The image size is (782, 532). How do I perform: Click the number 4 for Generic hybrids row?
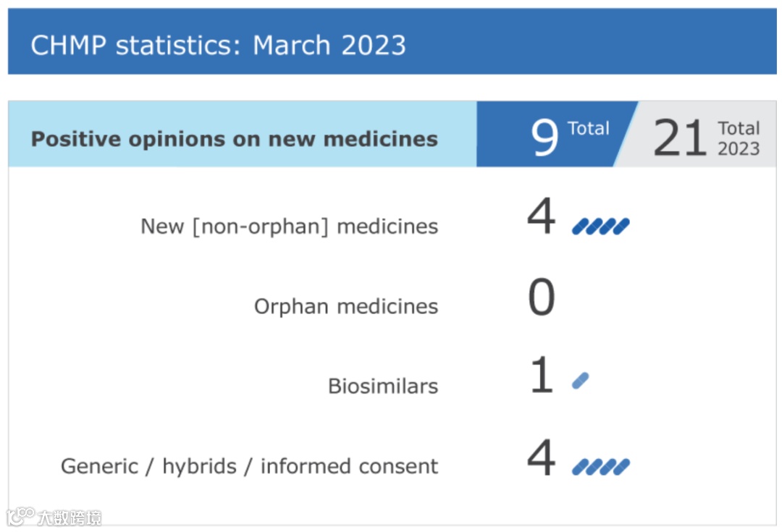(x=541, y=457)
